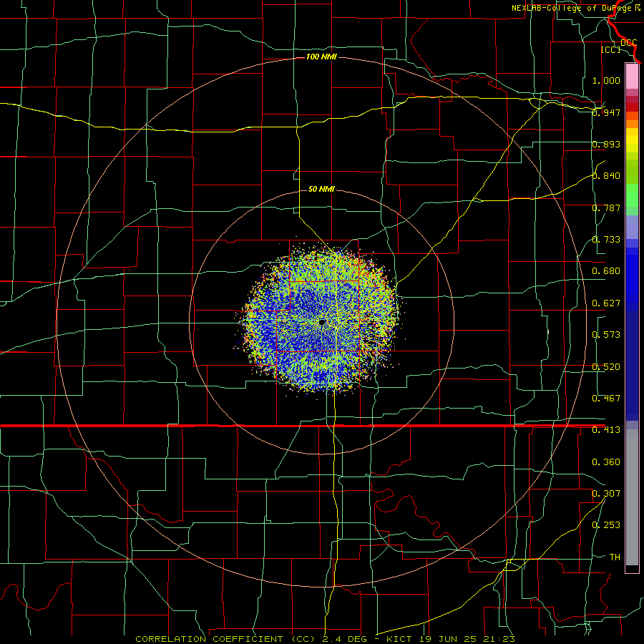Click the pink segment of the color bar
Screen dimensions: 644x644
click(x=632, y=77)
